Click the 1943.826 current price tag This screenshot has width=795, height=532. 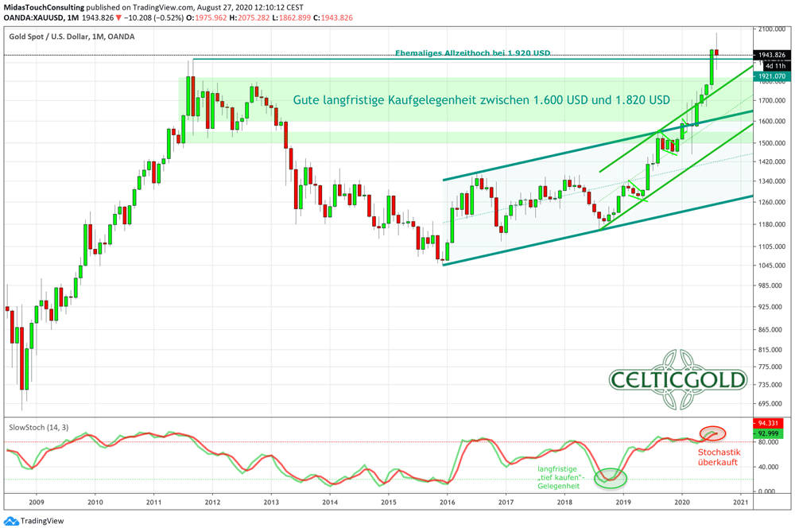point(771,55)
